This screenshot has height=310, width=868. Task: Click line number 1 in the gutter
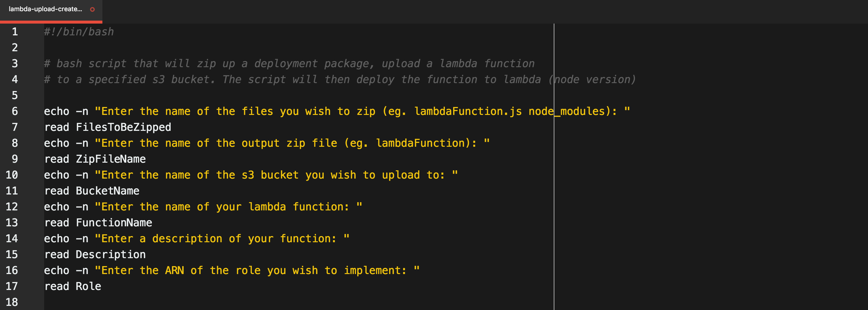coord(15,32)
